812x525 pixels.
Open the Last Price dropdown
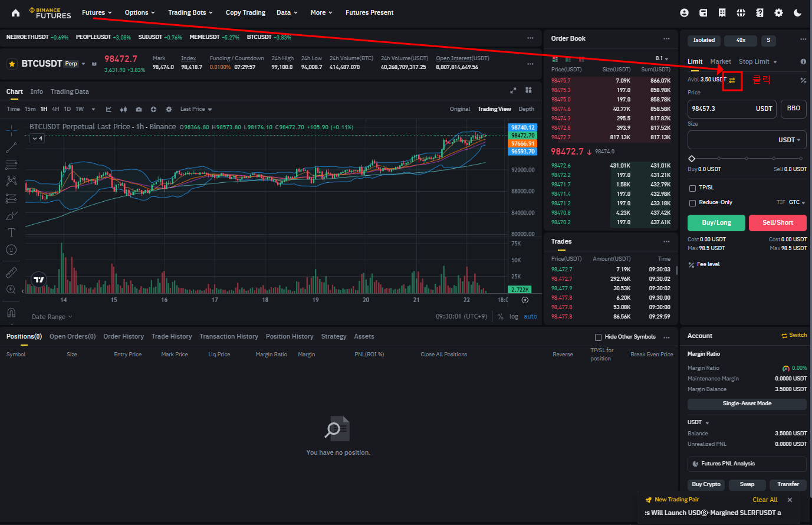pos(196,109)
